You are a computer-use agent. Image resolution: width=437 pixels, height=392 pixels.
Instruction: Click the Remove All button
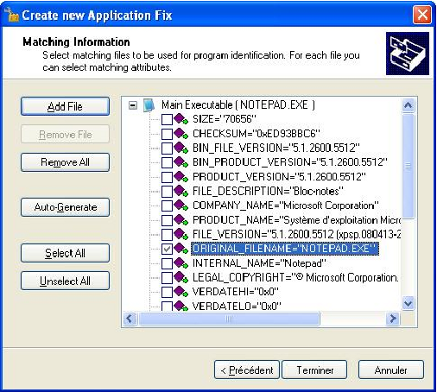tap(65, 162)
